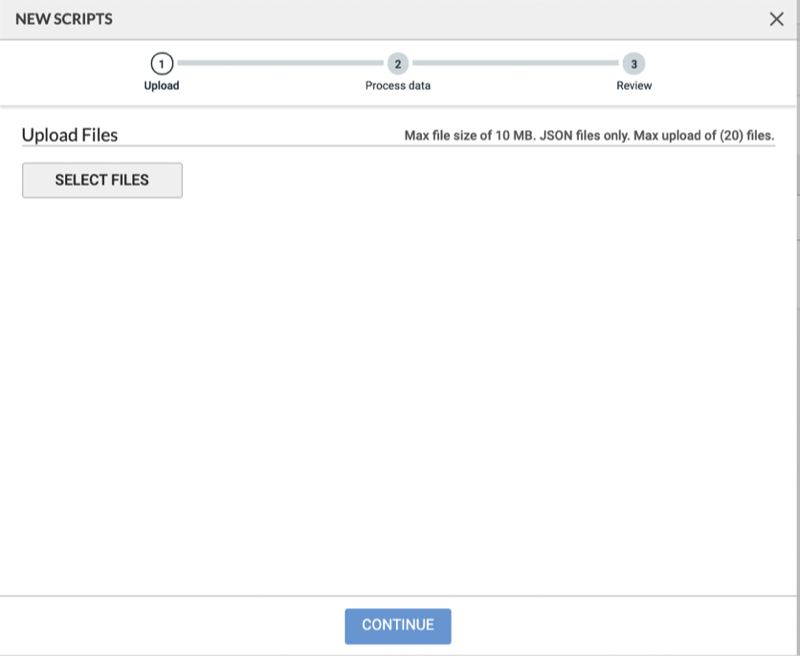Jump to step 2 circle in stepper
This screenshot has height=656, width=800.
[x=398, y=64]
